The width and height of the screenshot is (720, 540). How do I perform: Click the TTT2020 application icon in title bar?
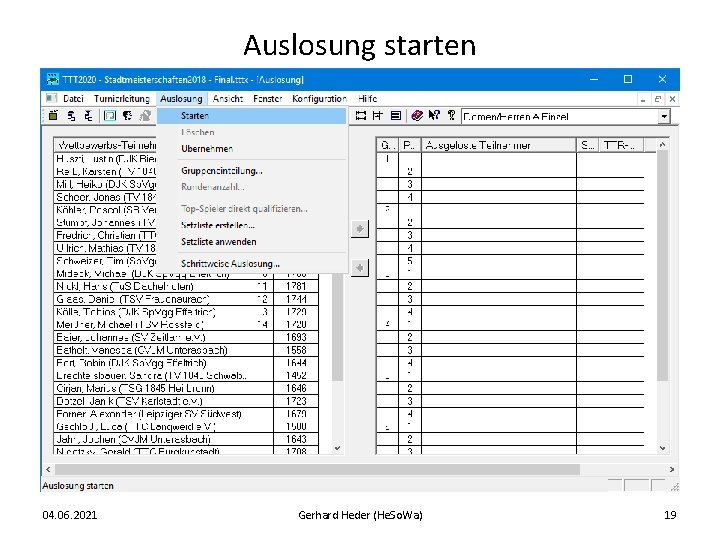[x=53, y=79]
